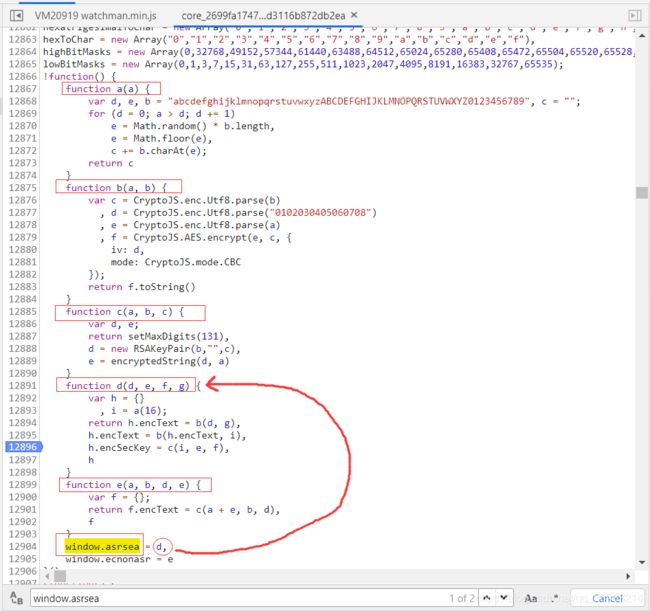This screenshot has width=650, height=611.
Task: Click '!function() {' on line 12866
Action: click(80, 77)
